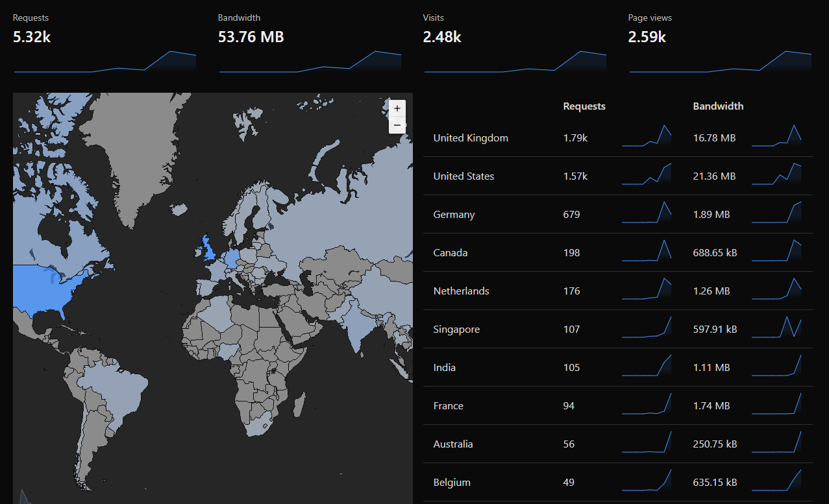
Task: Click the Page views sparkline chart
Action: tap(721, 61)
